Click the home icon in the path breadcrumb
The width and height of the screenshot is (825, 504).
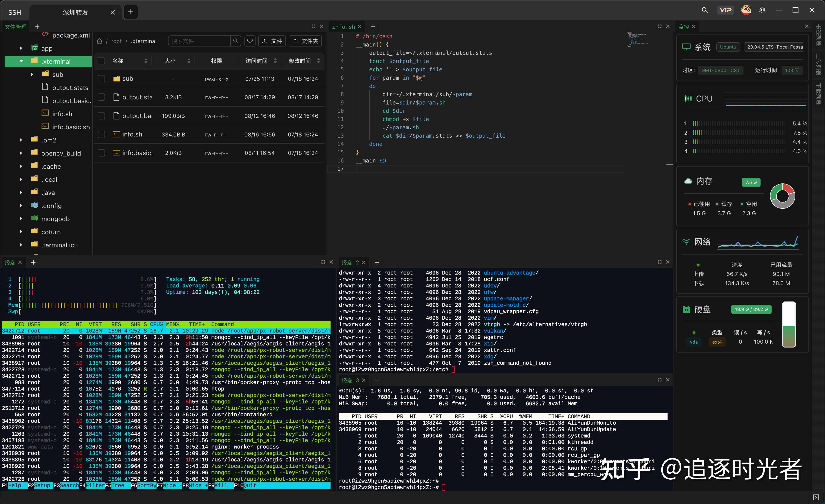tap(99, 41)
